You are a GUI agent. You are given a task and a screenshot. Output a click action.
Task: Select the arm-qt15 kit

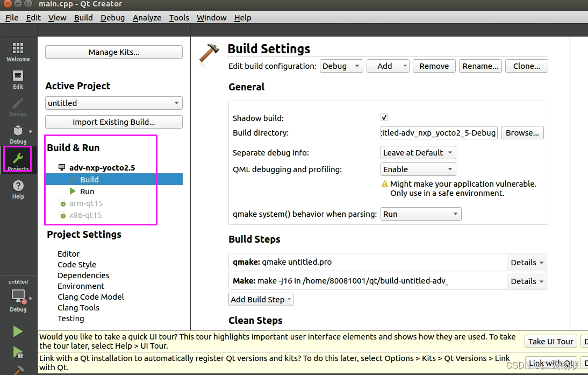coord(86,203)
